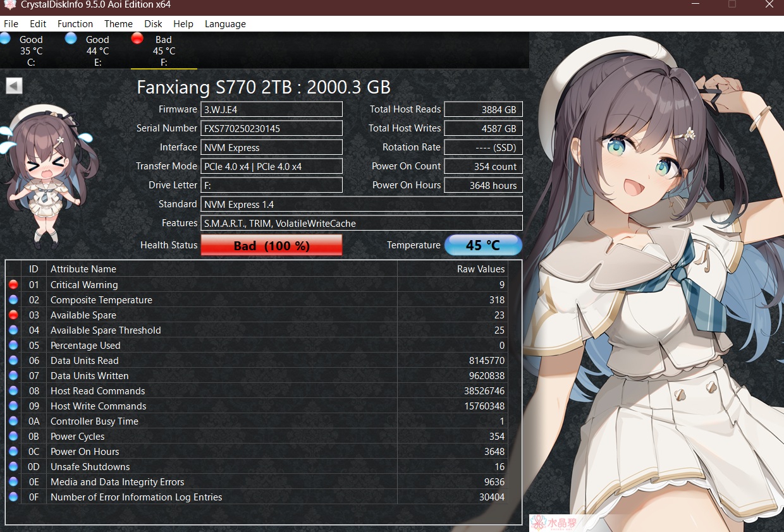Click the Features S.M.A.R.T., TRIM field
Viewport: 784px width, 532px height.
coord(362,223)
